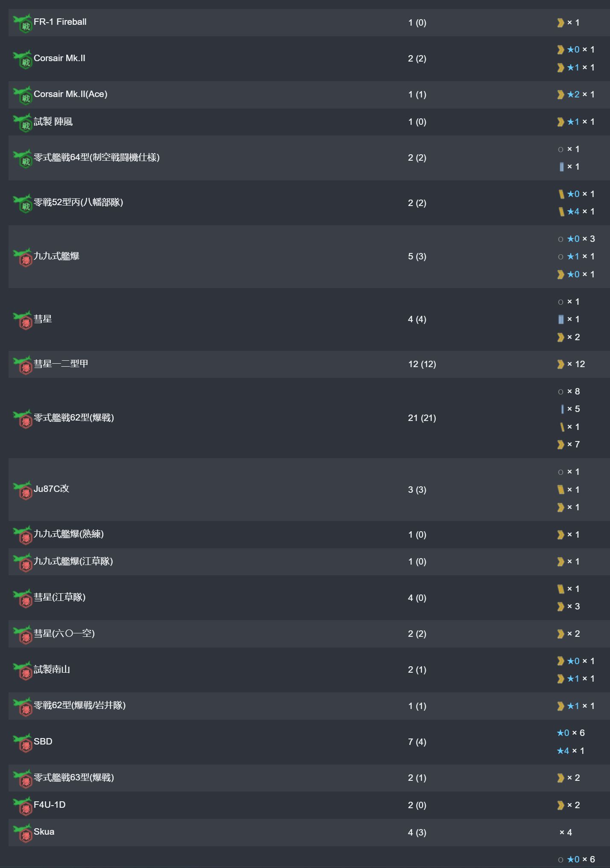The height and width of the screenshot is (868, 610).
Task: Click the plane icon beside SBD
Action: coord(23,742)
